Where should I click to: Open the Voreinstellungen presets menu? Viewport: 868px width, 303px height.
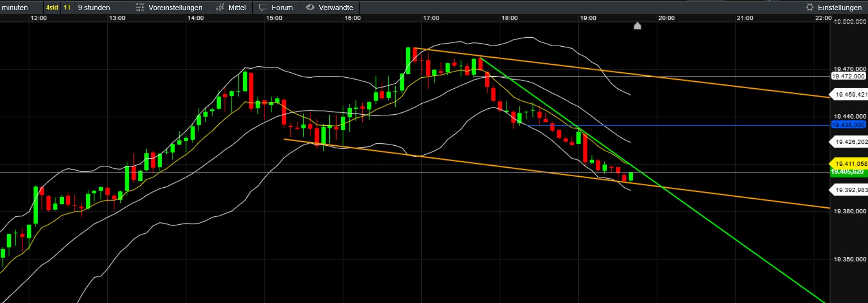(169, 7)
